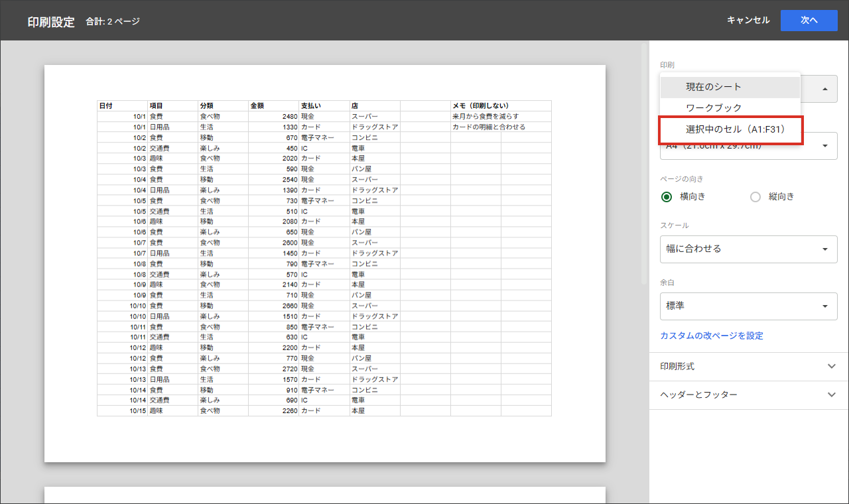Open カスタムの改ページを設定 link
Image resolution: width=849 pixels, height=504 pixels.
pos(712,336)
